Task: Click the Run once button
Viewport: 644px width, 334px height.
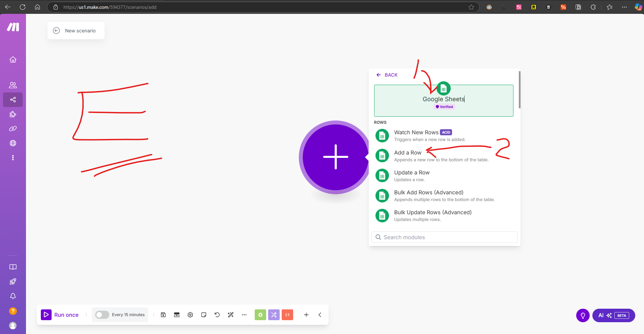Action: 60,315
